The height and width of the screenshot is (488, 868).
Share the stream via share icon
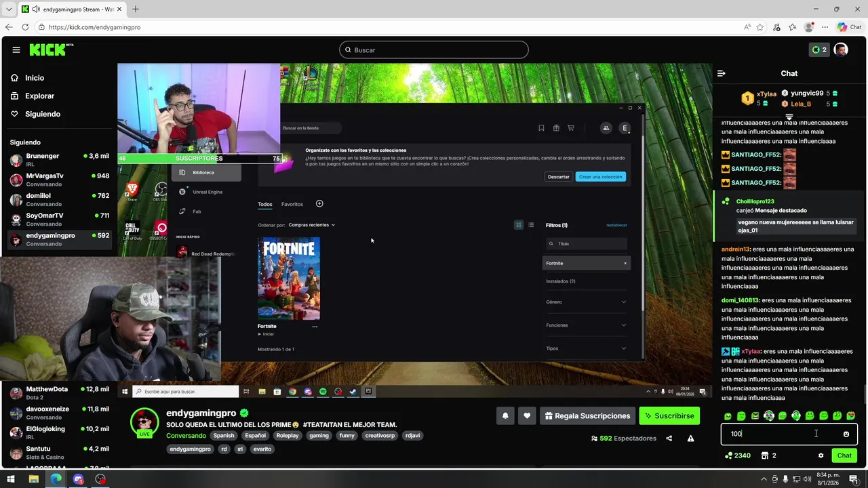click(x=669, y=439)
